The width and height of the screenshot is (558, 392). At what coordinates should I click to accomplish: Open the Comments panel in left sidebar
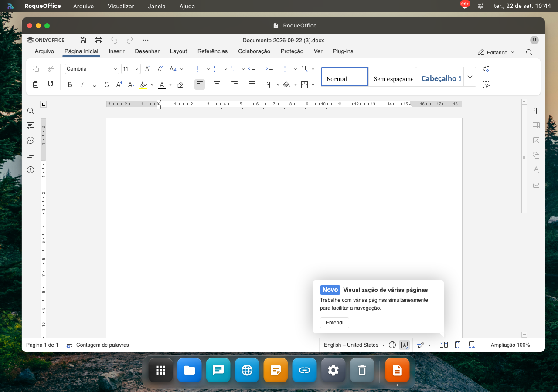(x=31, y=125)
